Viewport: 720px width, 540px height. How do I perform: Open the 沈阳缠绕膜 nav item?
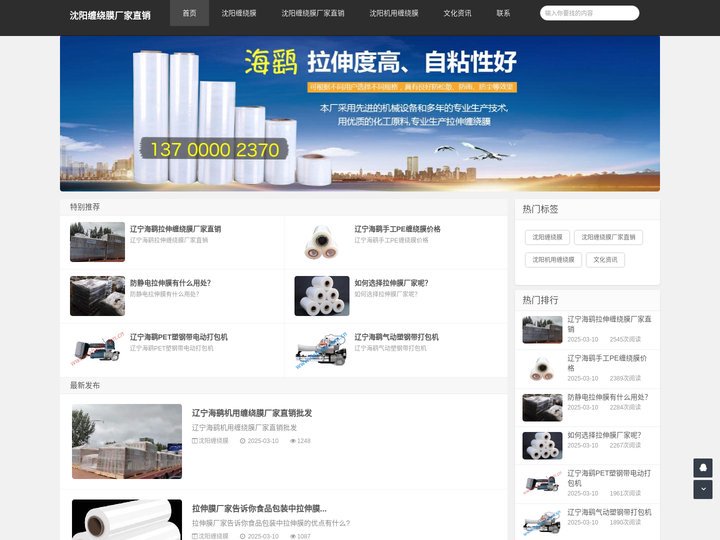pyautogui.click(x=239, y=13)
